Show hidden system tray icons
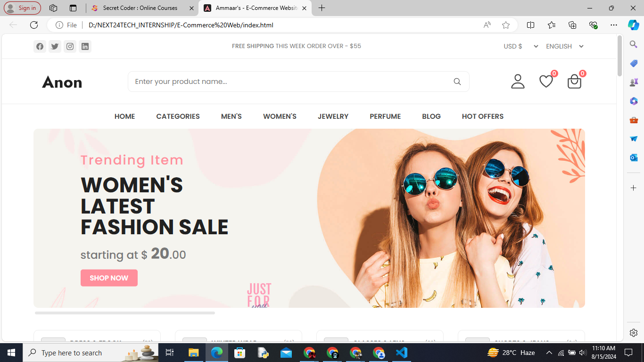 549,353
